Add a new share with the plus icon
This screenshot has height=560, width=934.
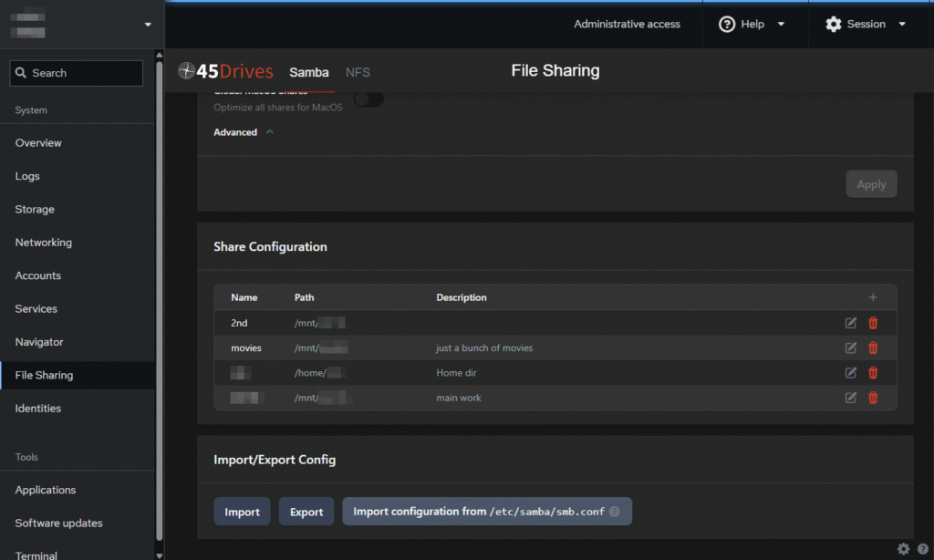tap(873, 297)
